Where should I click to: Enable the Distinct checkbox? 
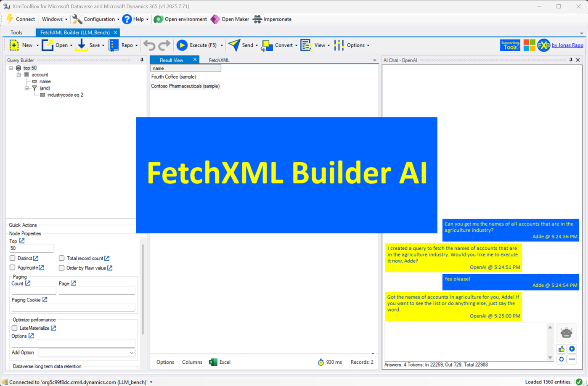click(x=13, y=258)
